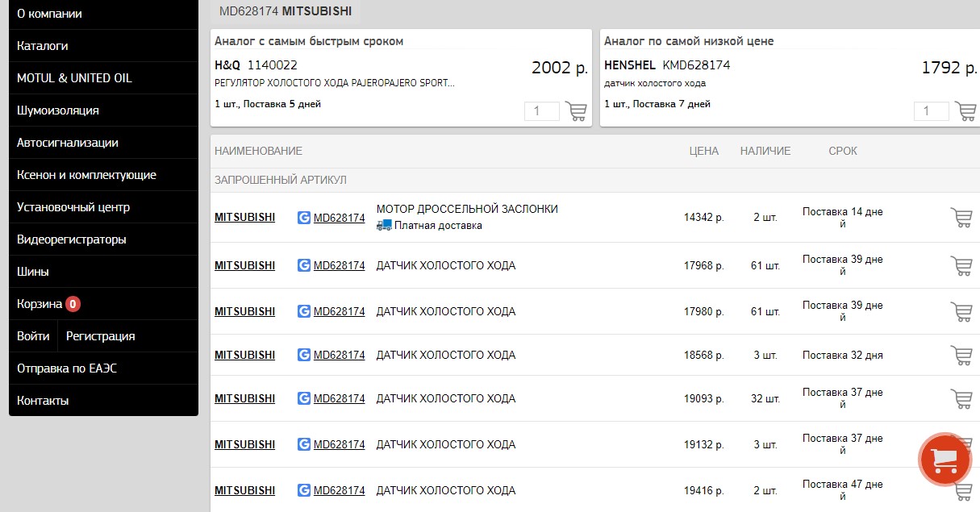This screenshot has width=980, height=512.
Task: Add the 17980 р. item to cart
Action: click(961, 312)
